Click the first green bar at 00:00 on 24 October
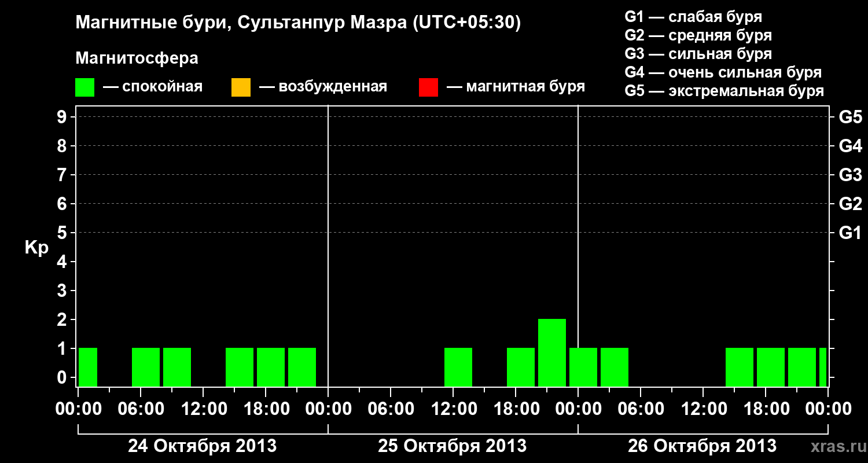 88,367
